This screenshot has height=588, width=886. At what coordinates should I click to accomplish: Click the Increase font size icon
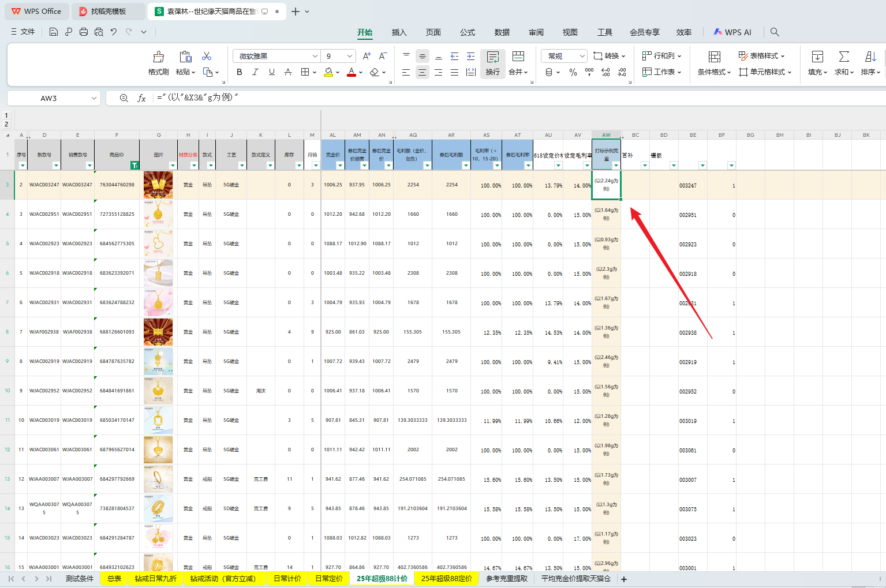click(x=367, y=56)
